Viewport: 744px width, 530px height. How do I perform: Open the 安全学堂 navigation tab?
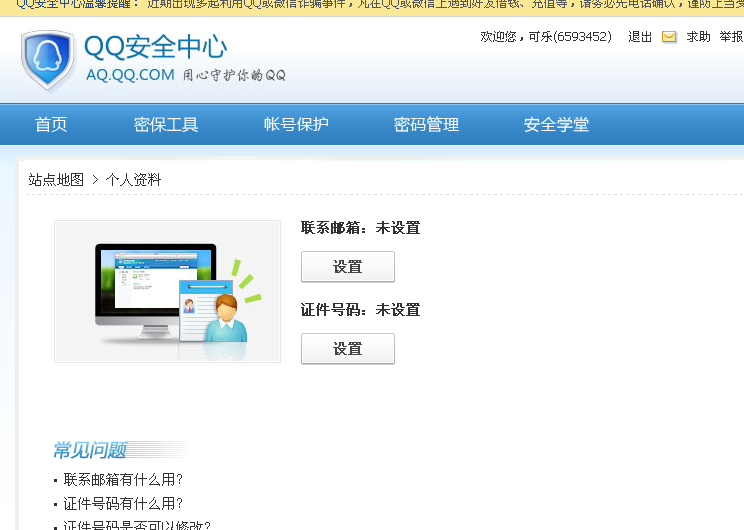(556, 124)
